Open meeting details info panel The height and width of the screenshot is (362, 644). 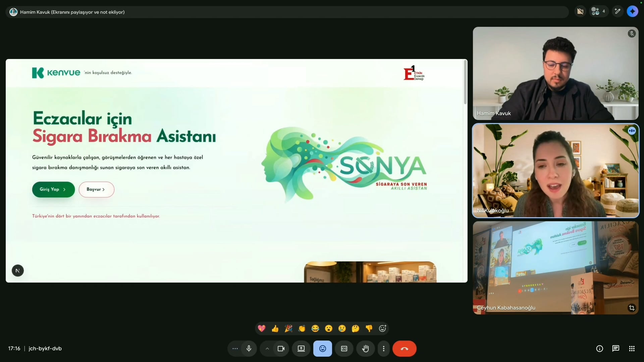click(600, 349)
